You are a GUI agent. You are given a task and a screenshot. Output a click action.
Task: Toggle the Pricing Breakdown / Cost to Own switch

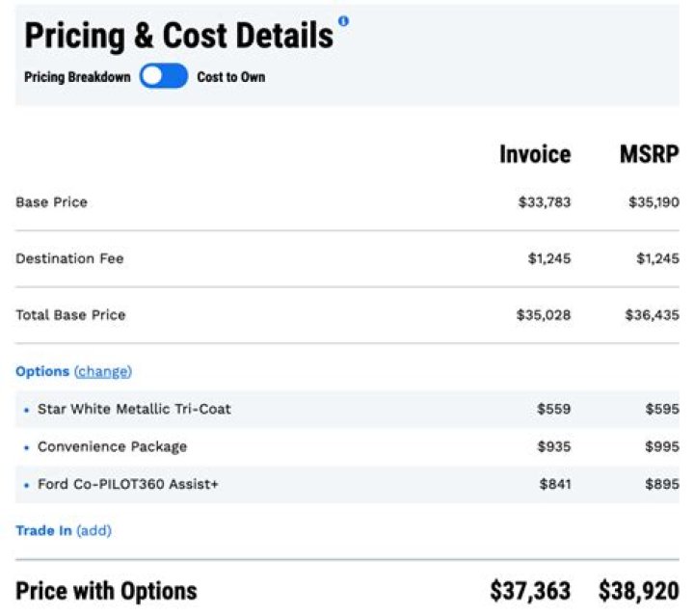pos(164,76)
